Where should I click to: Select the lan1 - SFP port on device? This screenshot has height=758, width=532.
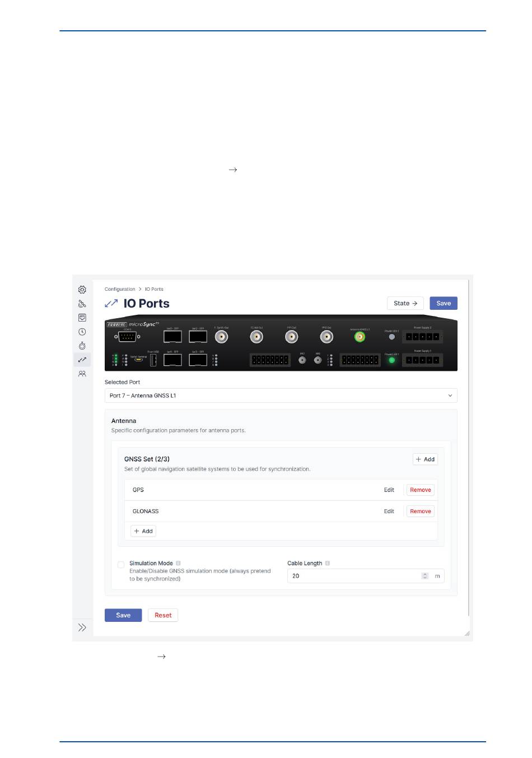click(x=172, y=360)
